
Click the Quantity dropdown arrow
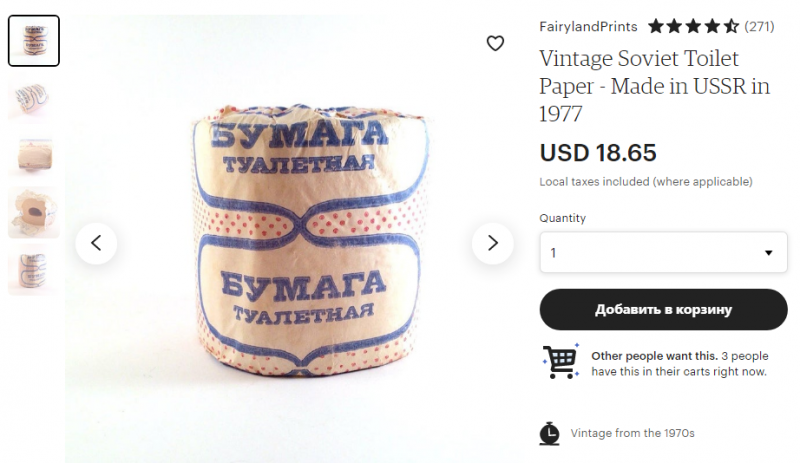(x=768, y=253)
